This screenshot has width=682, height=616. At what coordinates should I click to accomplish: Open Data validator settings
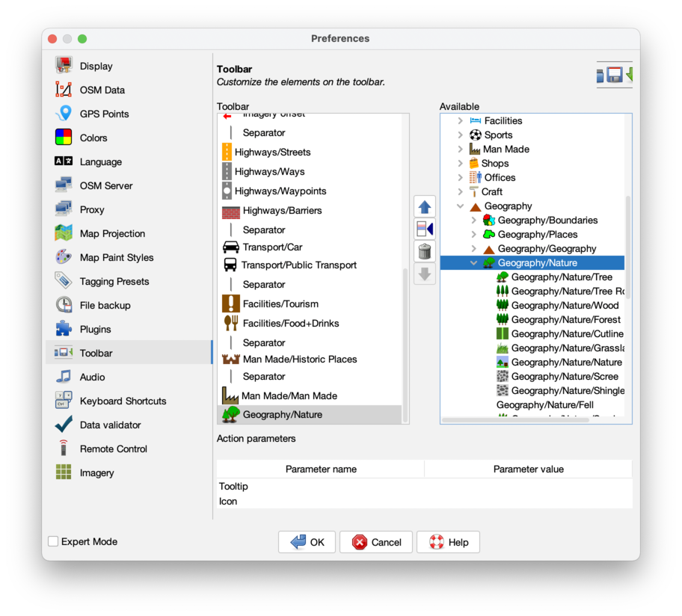pos(110,425)
